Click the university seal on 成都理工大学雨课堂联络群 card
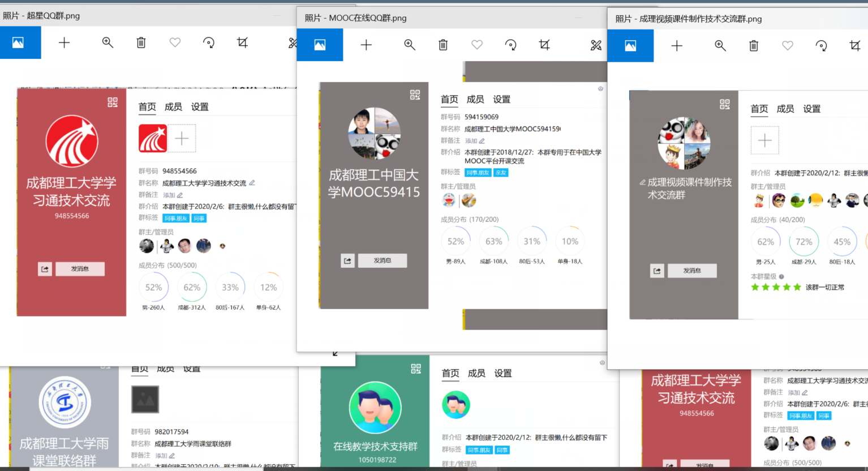 pyautogui.click(x=65, y=403)
